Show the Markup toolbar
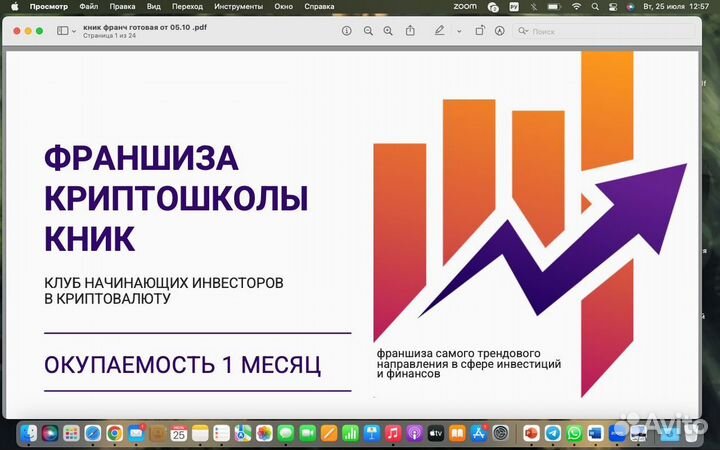This screenshot has width=720, height=450. point(500,31)
